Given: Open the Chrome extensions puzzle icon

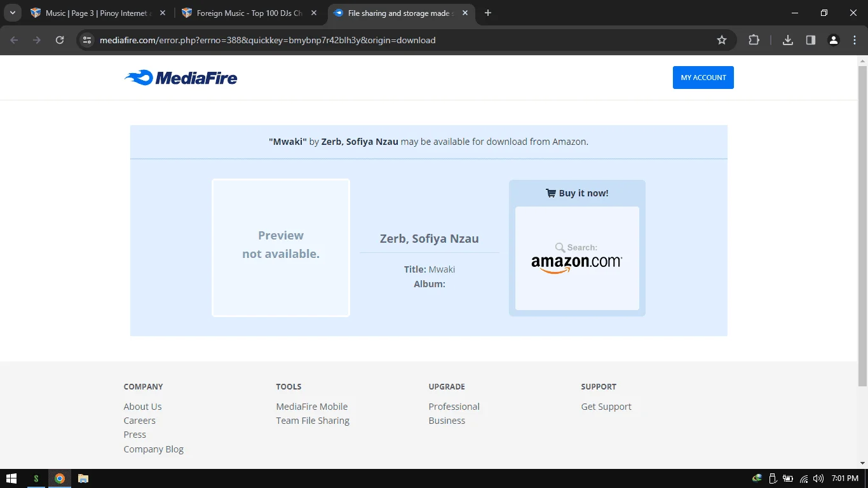Looking at the screenshot, I should tap(754, 40).
